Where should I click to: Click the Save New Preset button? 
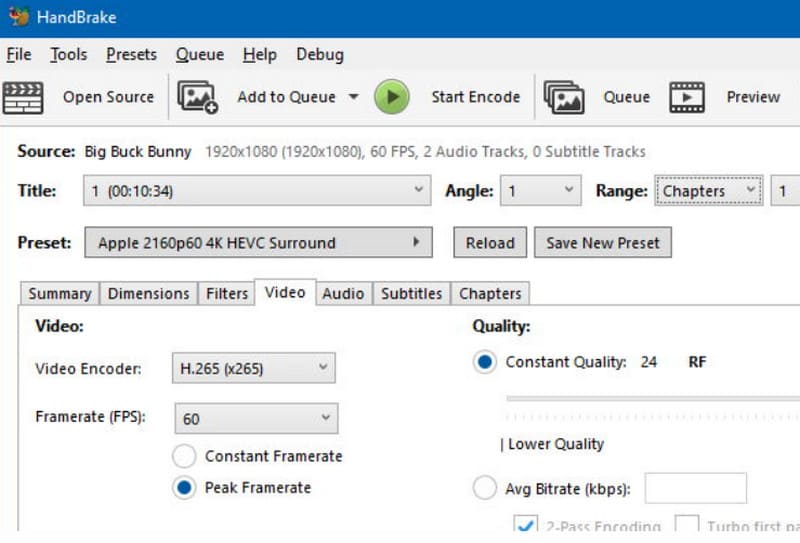click(x=602, y=242)
